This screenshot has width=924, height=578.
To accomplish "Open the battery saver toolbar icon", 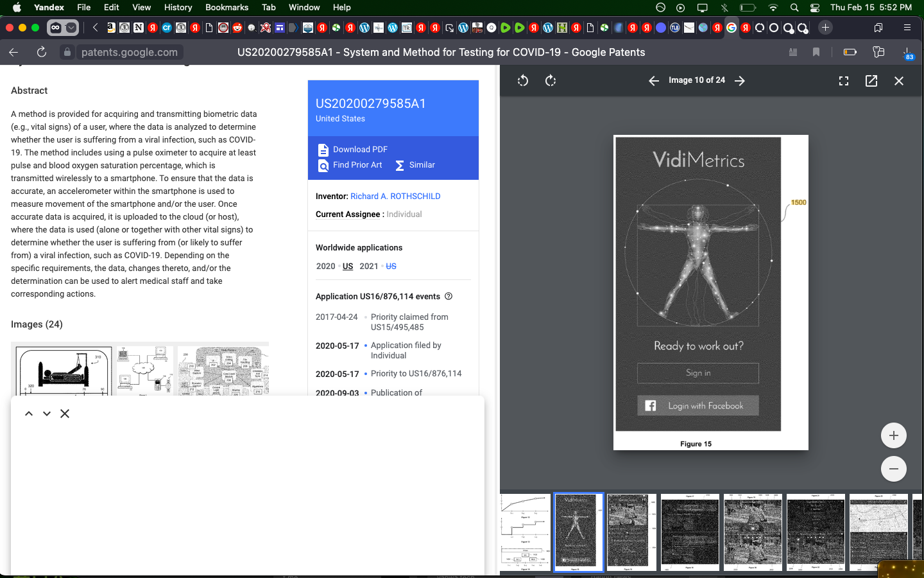I will (850, 52).
